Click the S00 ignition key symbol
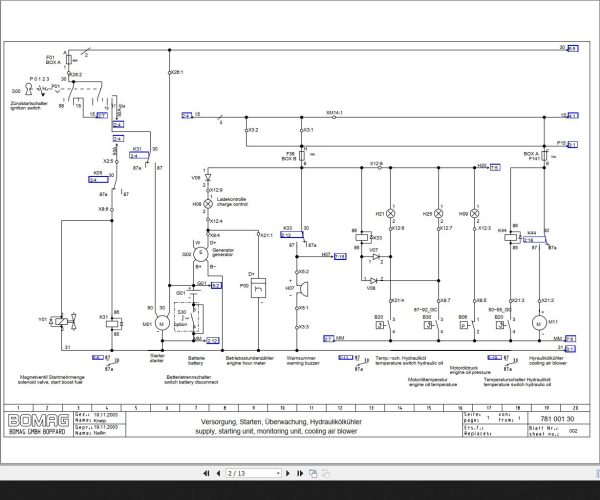This screenshot has height=500, width=600. coord(29,90)
